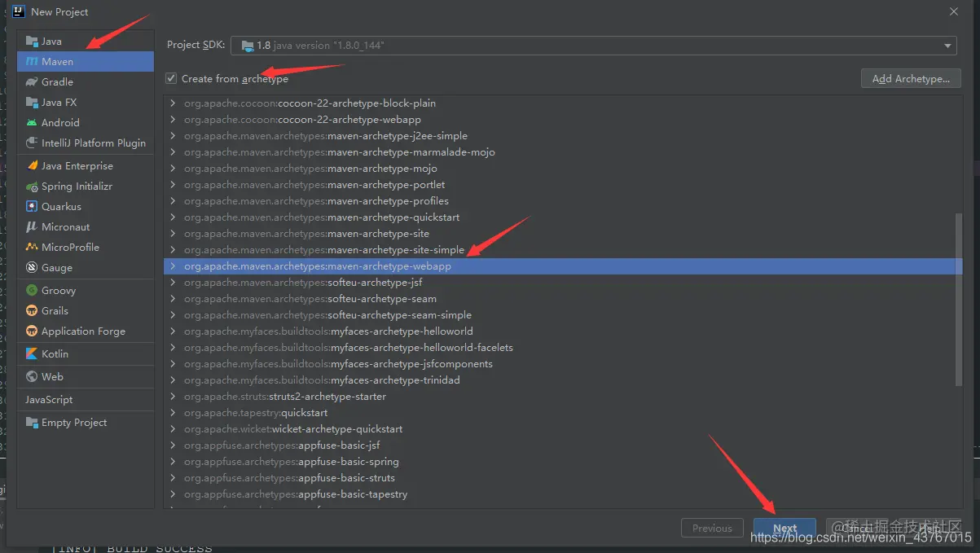Click the Micronaut mu icon
The width and height of the screenshot is (980, 553).
32,227
